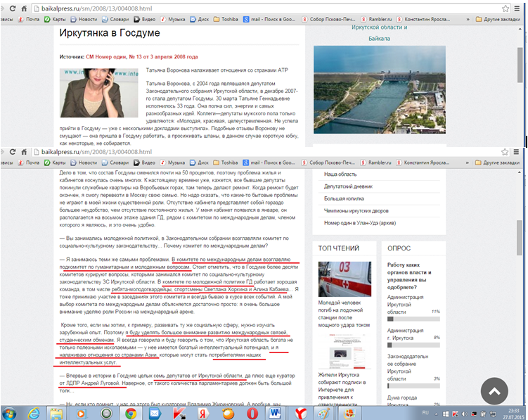Open 'Словари' bookmark in upper browser
The image size is (528, 420).
(115, 20)
